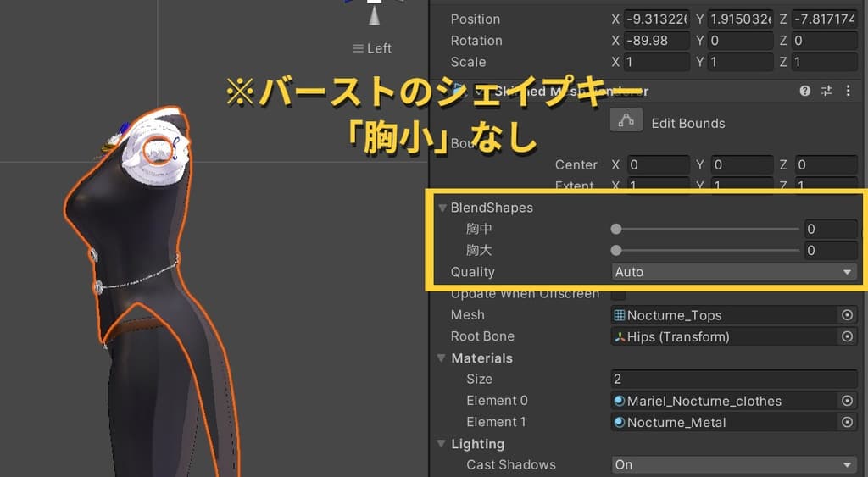The image size is (868, 477).
Task: Click the Cast Shadows label
Action: tap(511, 465)
